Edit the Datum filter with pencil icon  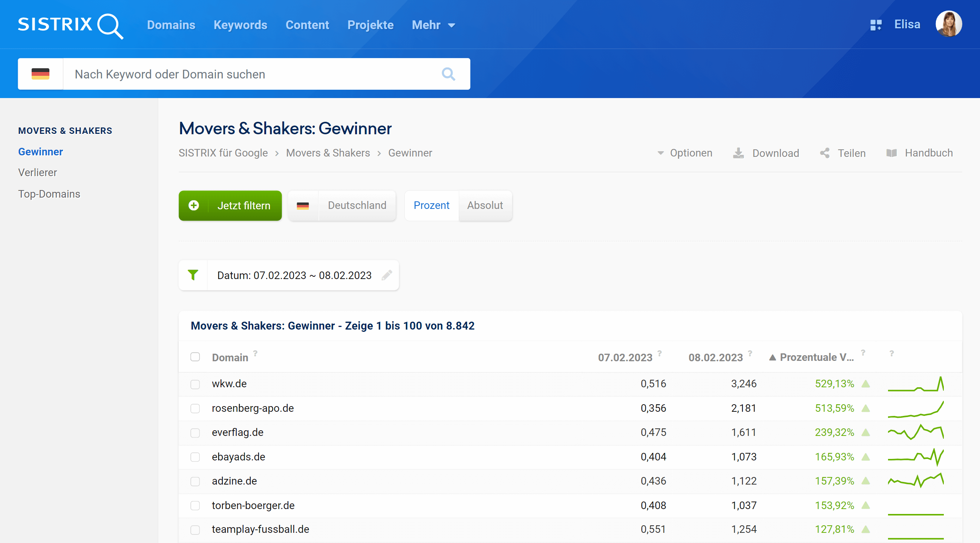[386, 275]
